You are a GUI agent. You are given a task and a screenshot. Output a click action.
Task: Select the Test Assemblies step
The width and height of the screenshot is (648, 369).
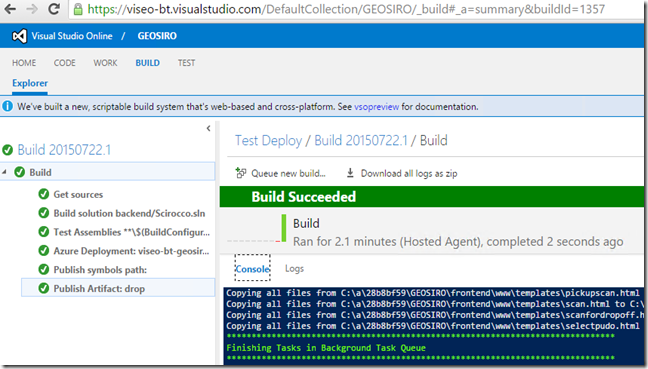coord(131,232)
